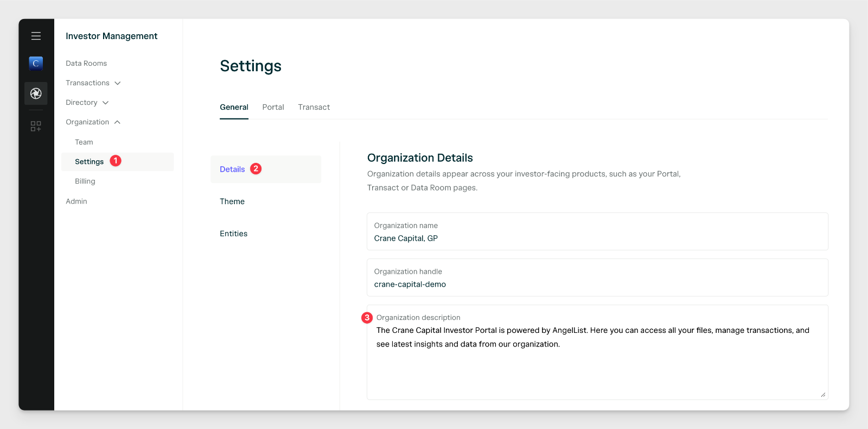Select the blue C organization avatar
Viewport: 868px width, 429px height.
(x=36, y=63)
